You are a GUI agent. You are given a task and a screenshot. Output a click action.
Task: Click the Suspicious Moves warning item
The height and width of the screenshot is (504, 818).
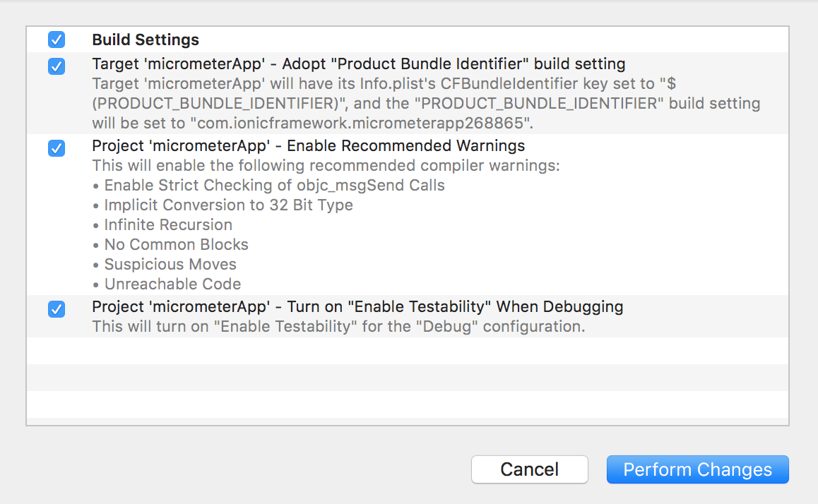(170, 265)
